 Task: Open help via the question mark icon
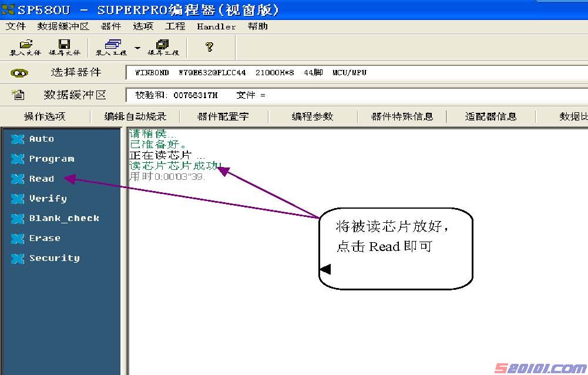(209, 46)
